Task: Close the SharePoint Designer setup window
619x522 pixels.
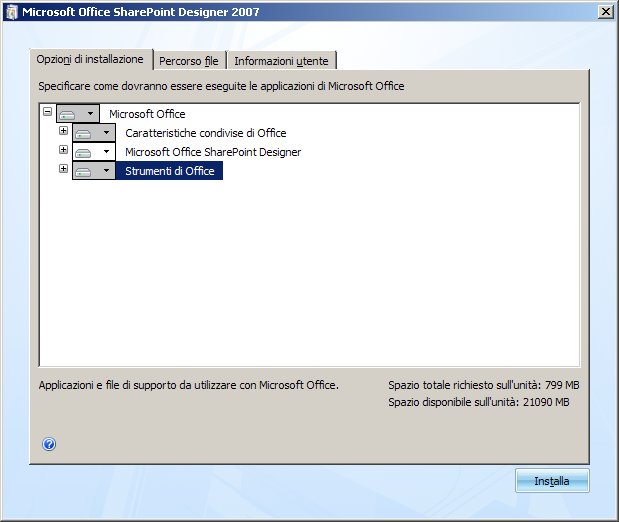Action: point(606,12)
